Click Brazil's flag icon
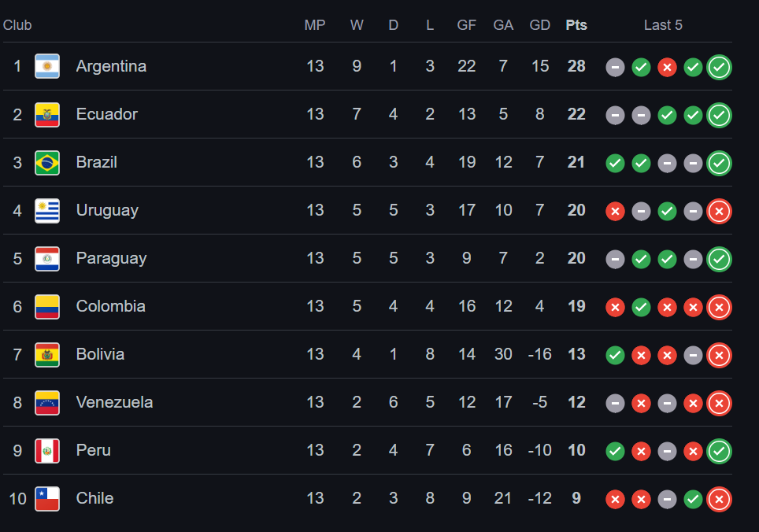This screenshot has width=759, height=532. tap(47, 162)
